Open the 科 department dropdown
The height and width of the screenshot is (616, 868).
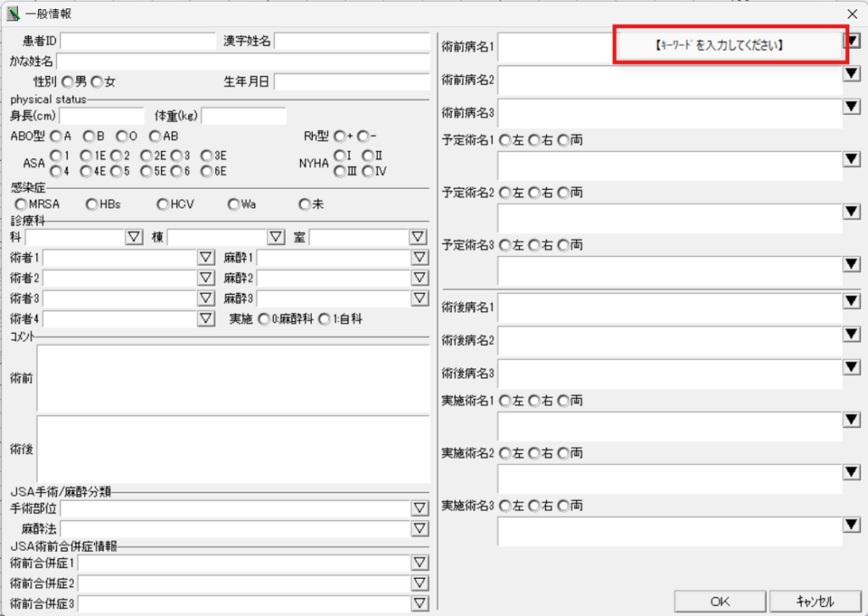(134, 236)
